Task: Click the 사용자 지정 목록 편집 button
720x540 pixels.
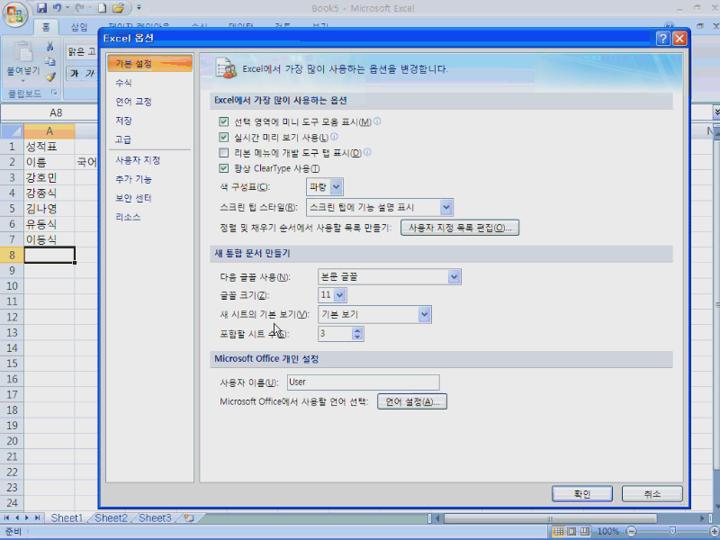Action: coord(460,228)
